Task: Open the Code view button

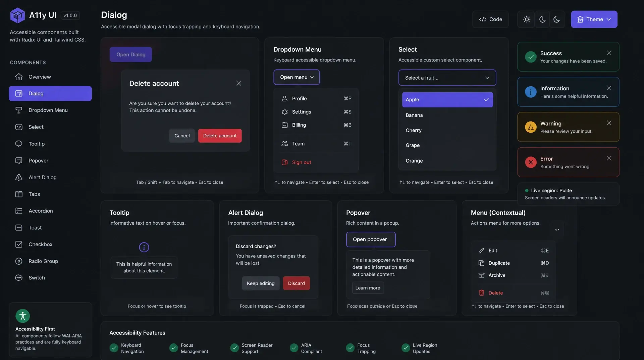Action: point(490,19)
